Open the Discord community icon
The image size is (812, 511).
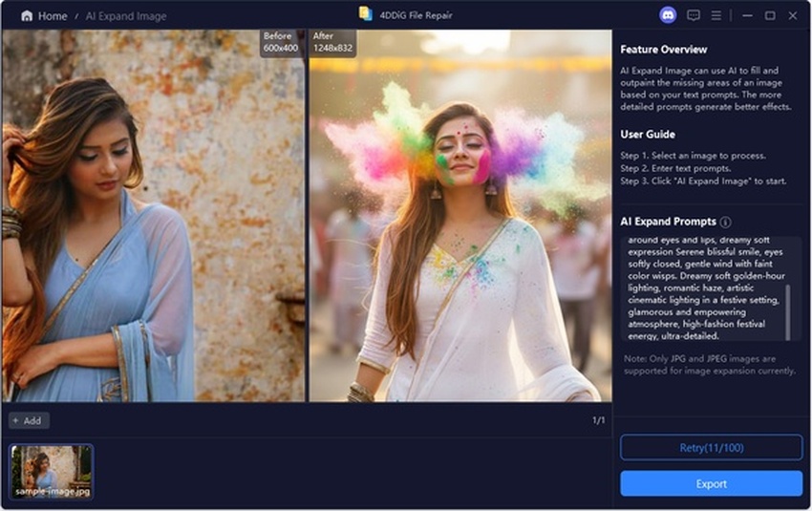(668, 15)
